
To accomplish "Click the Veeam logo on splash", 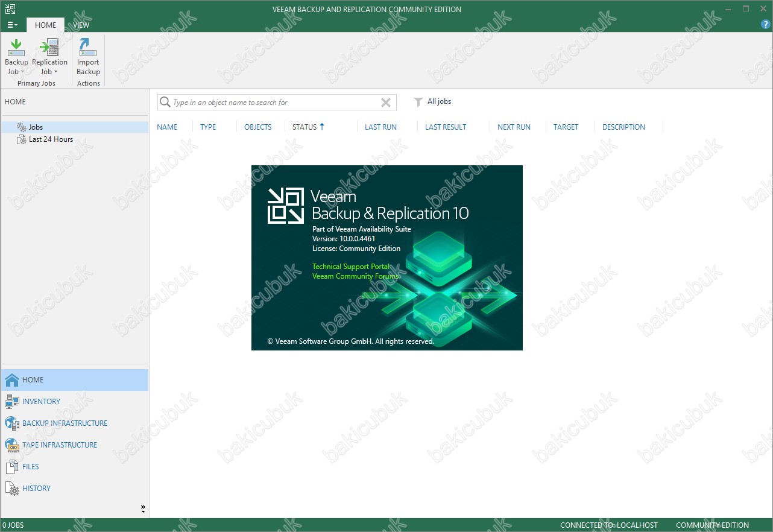I will pos(285,206).
